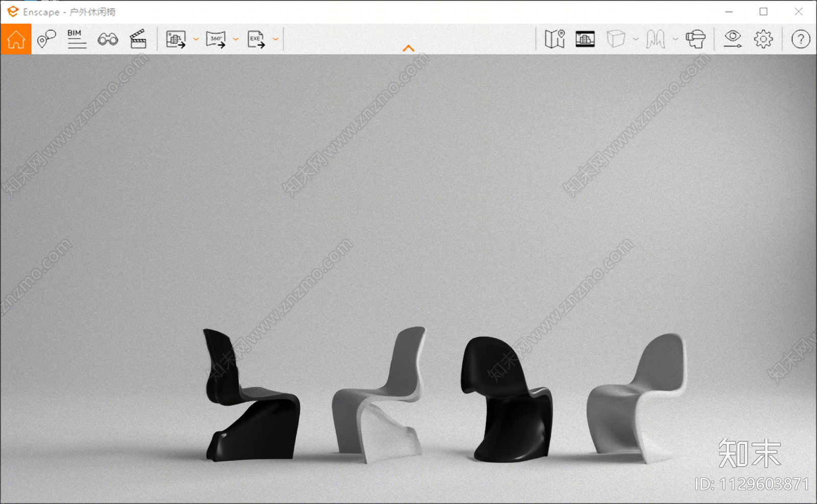The width and height of the screenshot is (817, 504).
Task: Enable the Safe Frame binoculars icon
Action: point(108,39)
